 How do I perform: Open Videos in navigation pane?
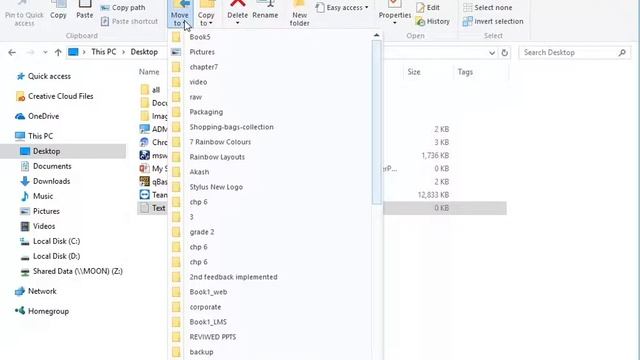point(38,226)
